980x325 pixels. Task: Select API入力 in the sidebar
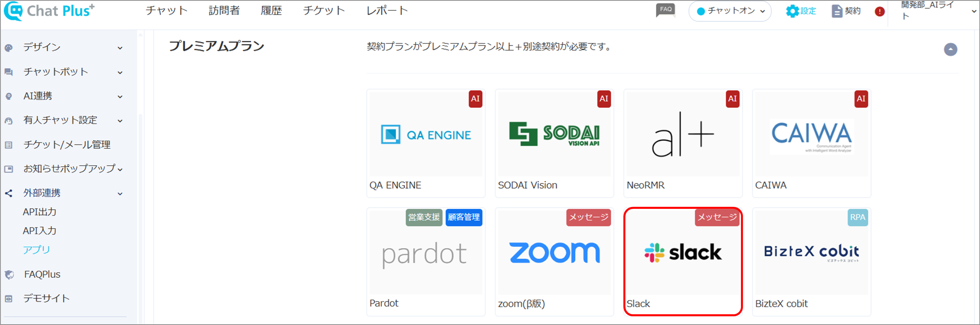pyautogui.click(x=40, y=231)
